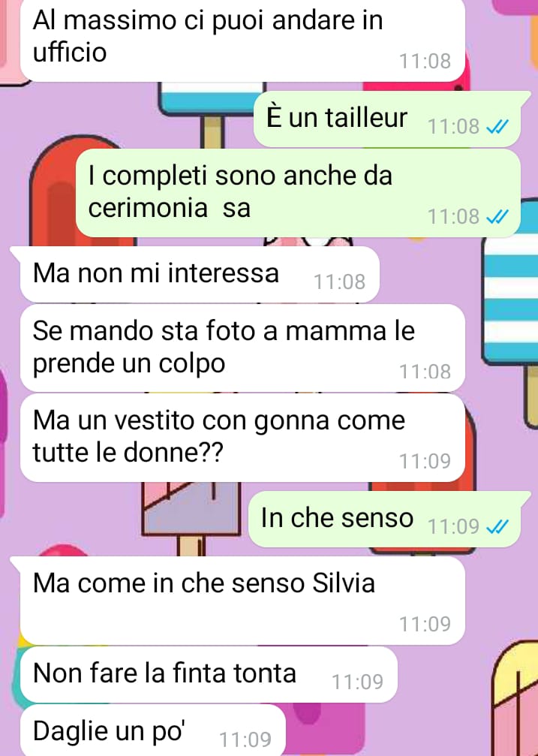Tap the 11:08 timestamp on 'Ma non mi interessa'

tap(339, 282)
